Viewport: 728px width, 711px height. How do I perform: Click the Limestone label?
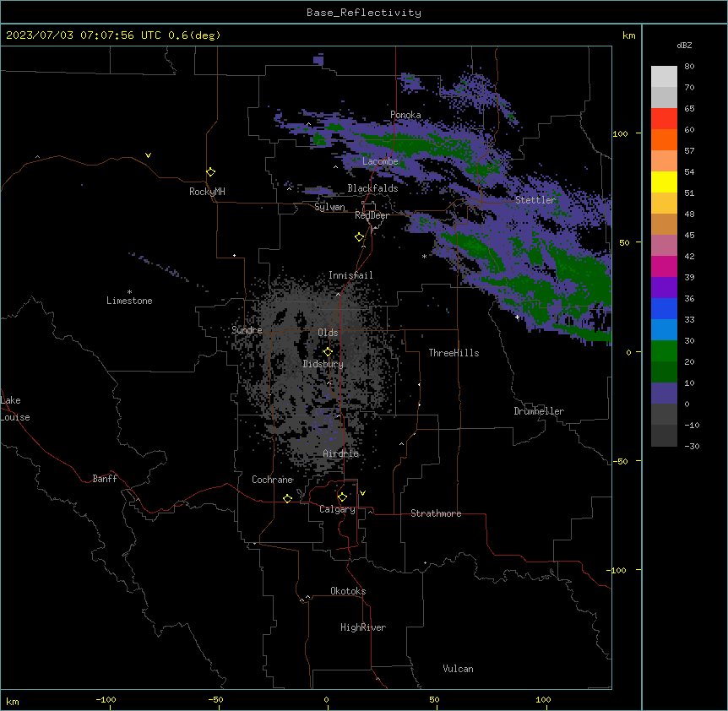pos(129,301)
